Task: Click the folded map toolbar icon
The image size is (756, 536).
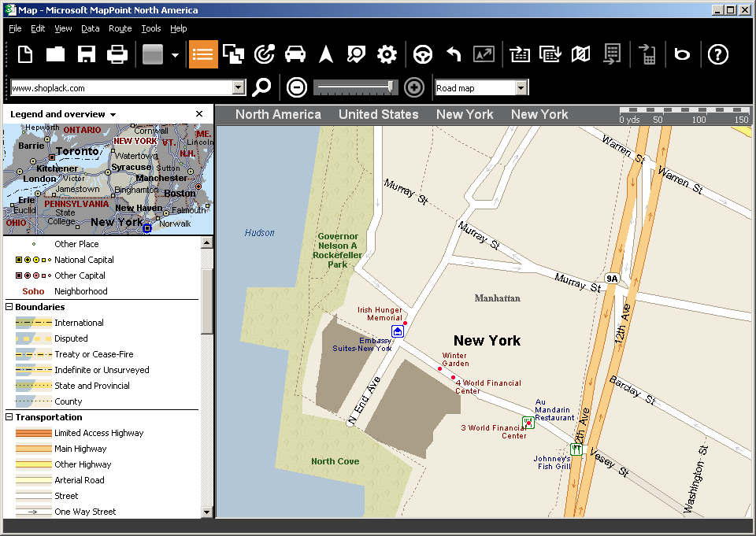Action: pos(580,54)
